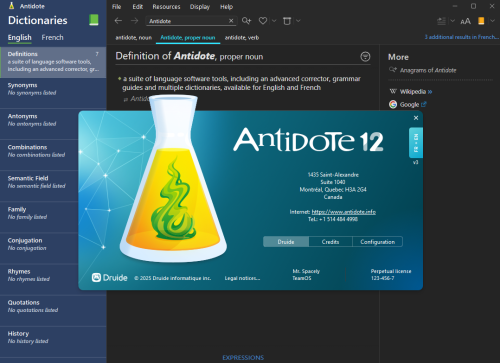Select the 'antidote, verb' result tab
Viewport: 500px width, 363px height.
[x=242, y=38]
